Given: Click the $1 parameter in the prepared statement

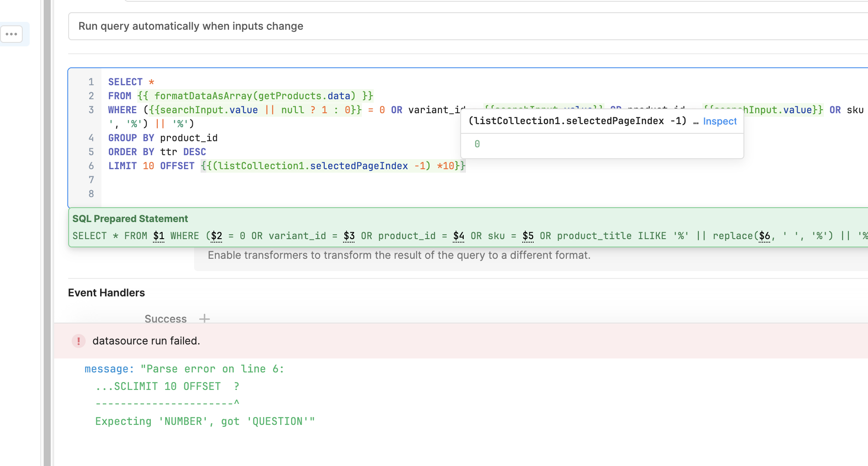Looking at the screenshot, I should coord(159,236).
